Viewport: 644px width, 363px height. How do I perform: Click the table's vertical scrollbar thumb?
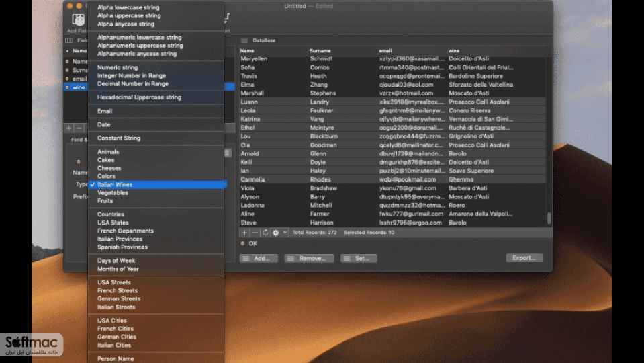(x=549, y=218)
